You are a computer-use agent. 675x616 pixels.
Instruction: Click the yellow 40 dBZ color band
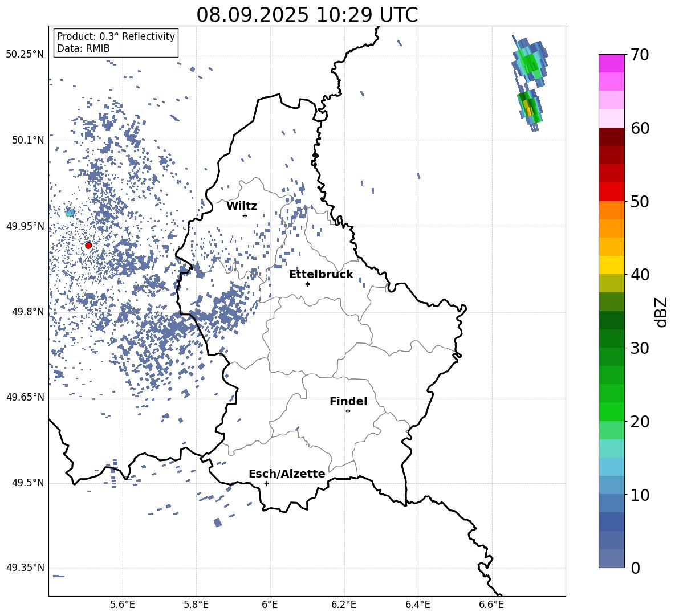point(611,265)
